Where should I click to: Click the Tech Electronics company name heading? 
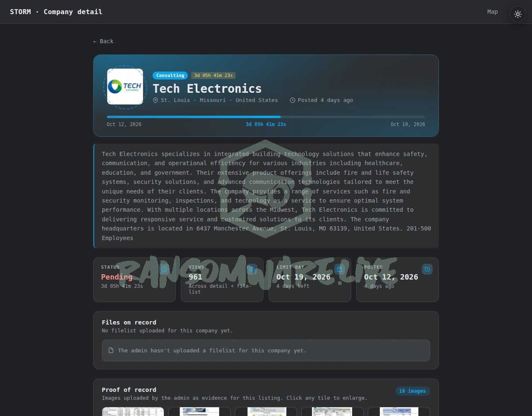(207, 89)
